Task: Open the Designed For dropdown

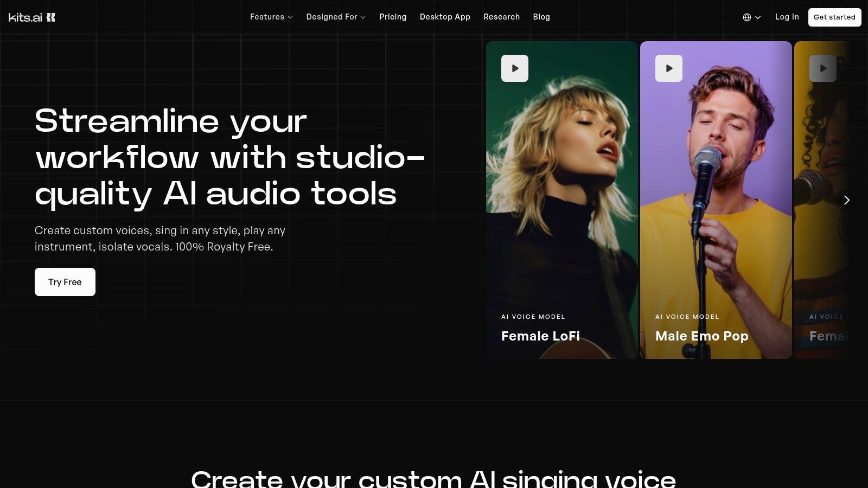Action: pyautogui.click(x=335, y=17)
